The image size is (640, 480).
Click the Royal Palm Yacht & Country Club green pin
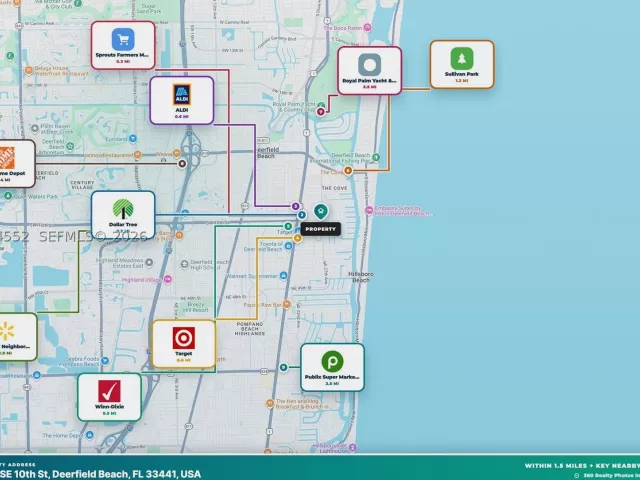point(321,105)
